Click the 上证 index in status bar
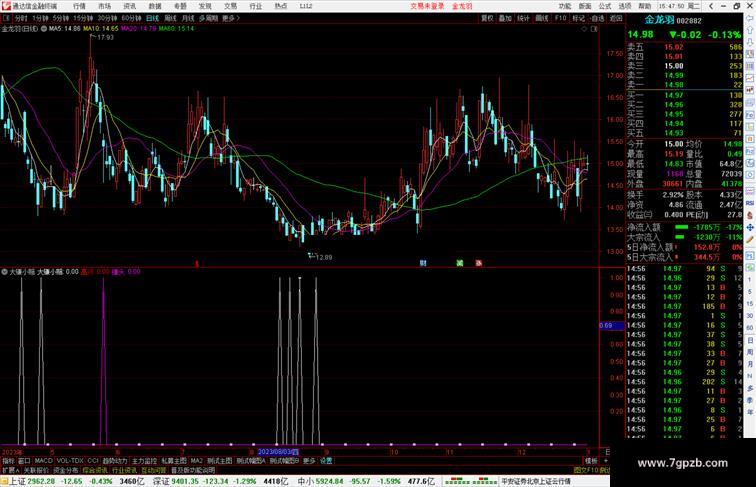This screenshot has width=756, height=487. (x=17, y=481)
